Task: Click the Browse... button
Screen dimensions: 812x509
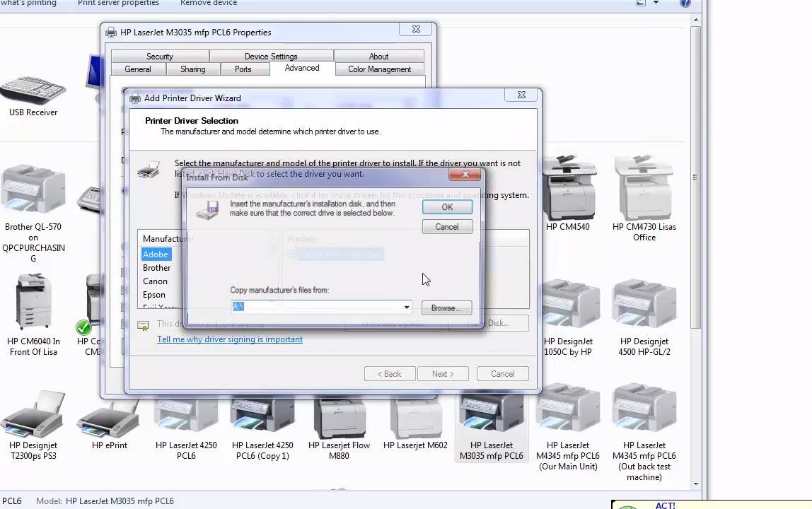Action: [x=446, y=308]
